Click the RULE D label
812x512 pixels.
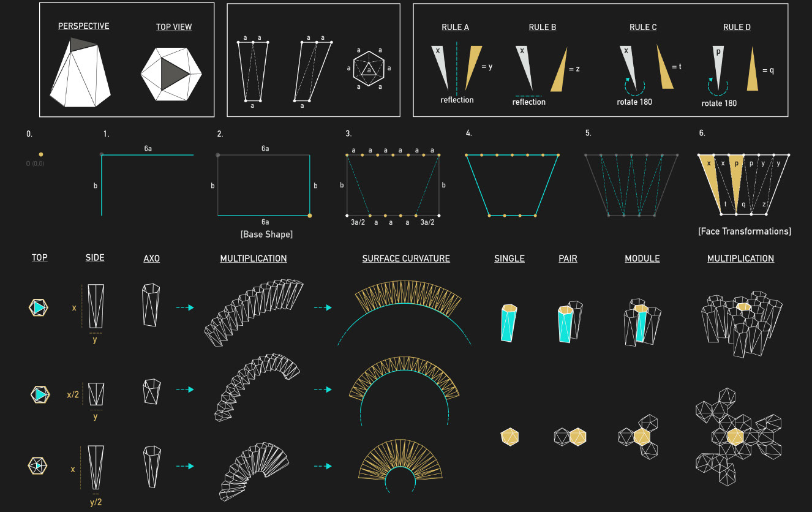coord(737,28)
